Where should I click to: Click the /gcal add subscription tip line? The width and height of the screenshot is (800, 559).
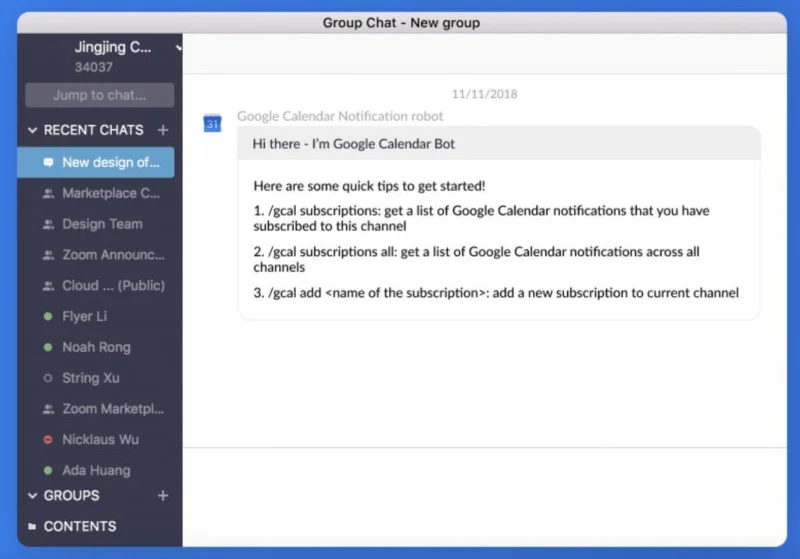pyautogui.click(x=496, y=293)
